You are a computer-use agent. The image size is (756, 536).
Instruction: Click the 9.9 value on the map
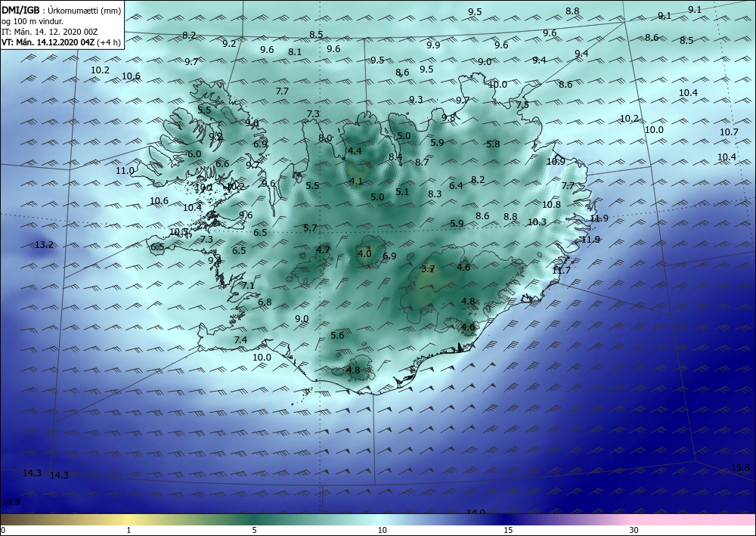point(433,45)
